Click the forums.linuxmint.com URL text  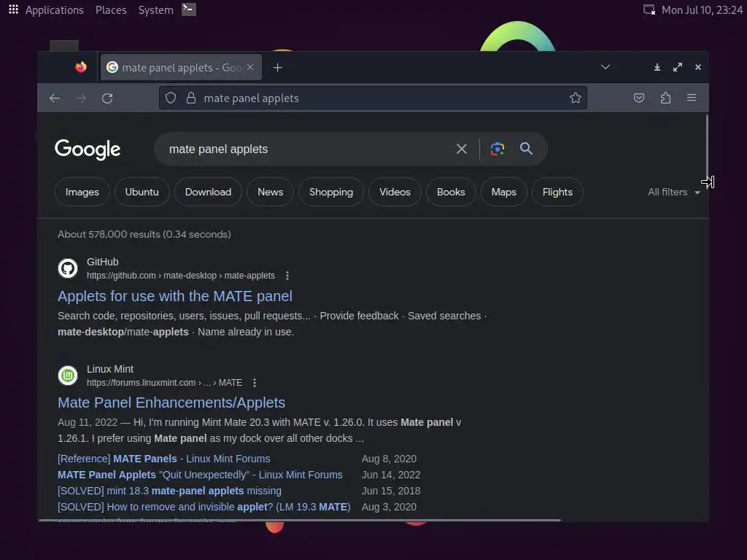pos(164,383)
